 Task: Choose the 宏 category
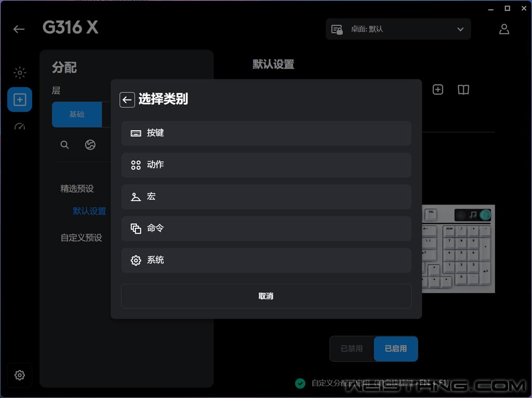coord(266,197)
